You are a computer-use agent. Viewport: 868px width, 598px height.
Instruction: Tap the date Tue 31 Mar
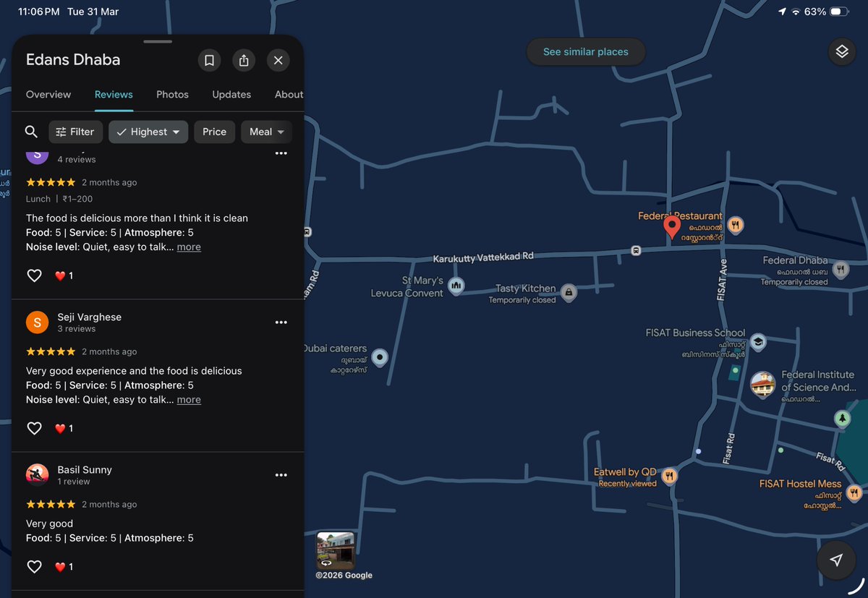[x=93, y=12]
